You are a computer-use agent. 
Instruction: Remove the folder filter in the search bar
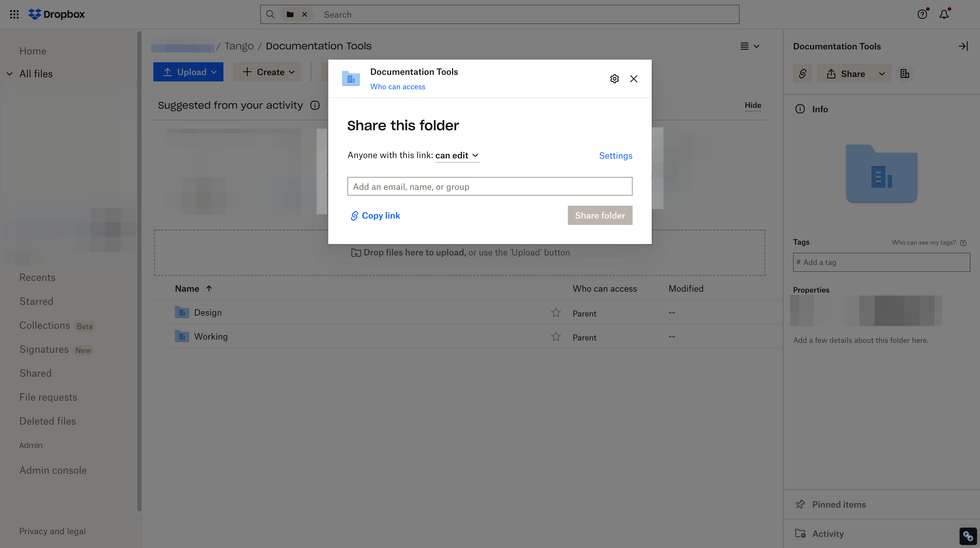pyautogui.click(x=304, y=14)
